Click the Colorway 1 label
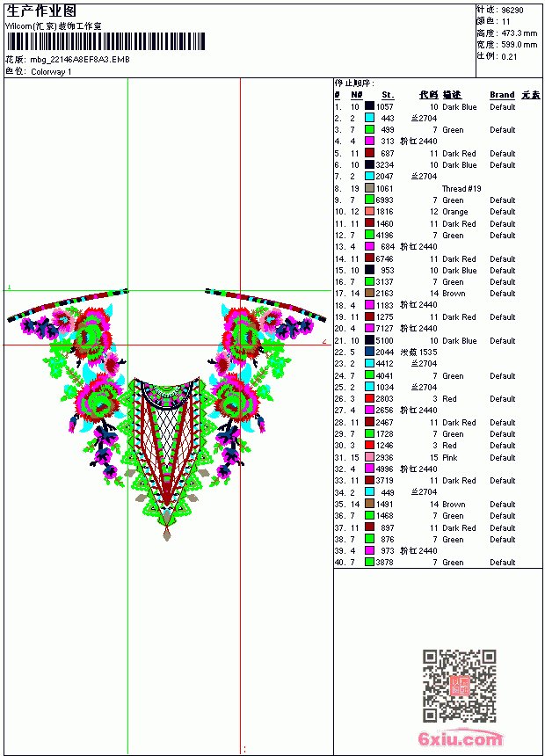This screenshot has width=545, height=756. tap(51, 72)
